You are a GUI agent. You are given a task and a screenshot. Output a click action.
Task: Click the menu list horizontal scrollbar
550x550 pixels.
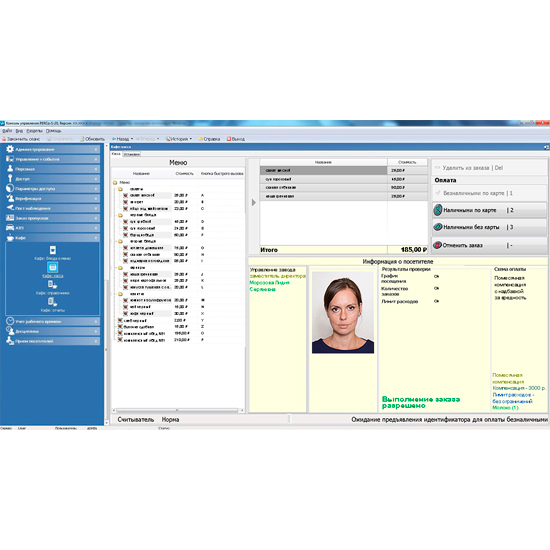point(178,410)
